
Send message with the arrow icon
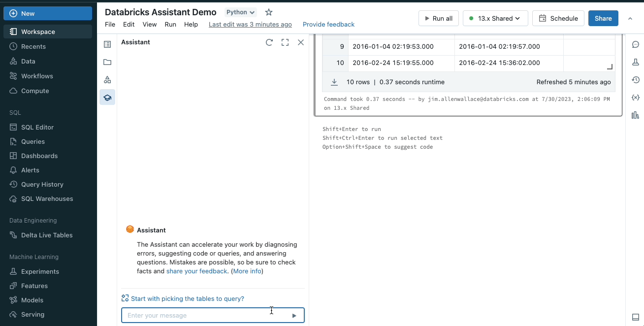tap(294, 316)
